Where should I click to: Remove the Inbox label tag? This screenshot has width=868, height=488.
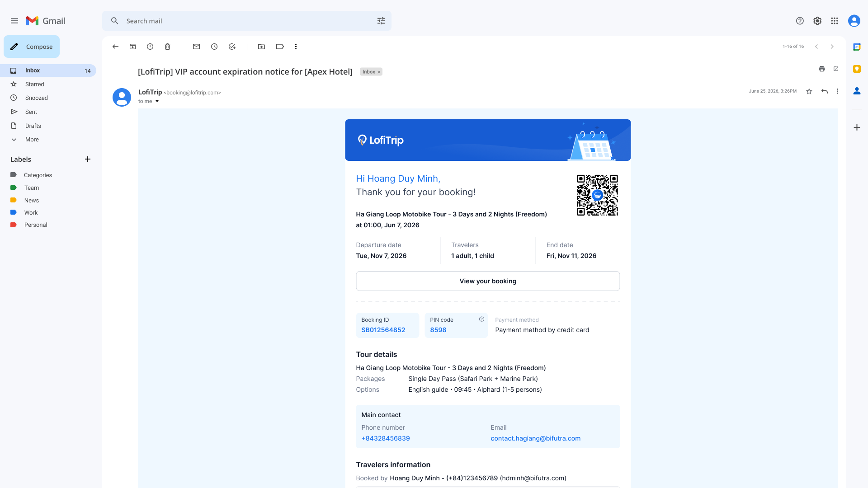379,72
